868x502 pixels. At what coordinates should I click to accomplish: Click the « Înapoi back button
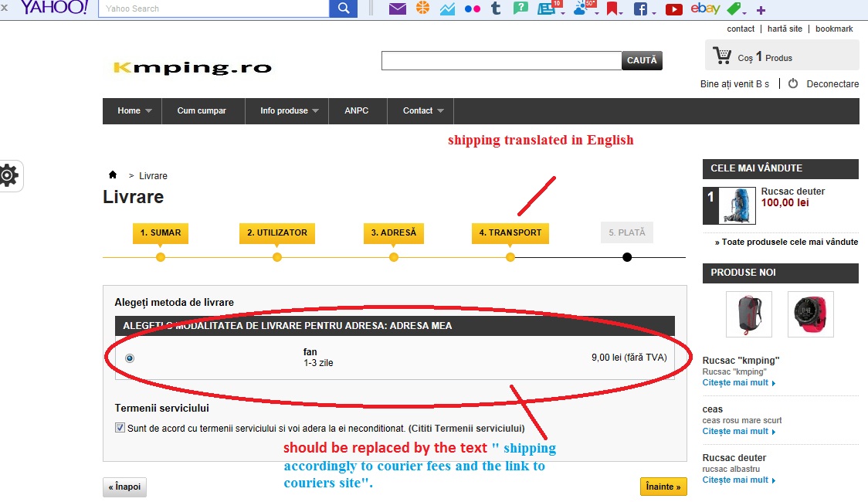[124, 487]
